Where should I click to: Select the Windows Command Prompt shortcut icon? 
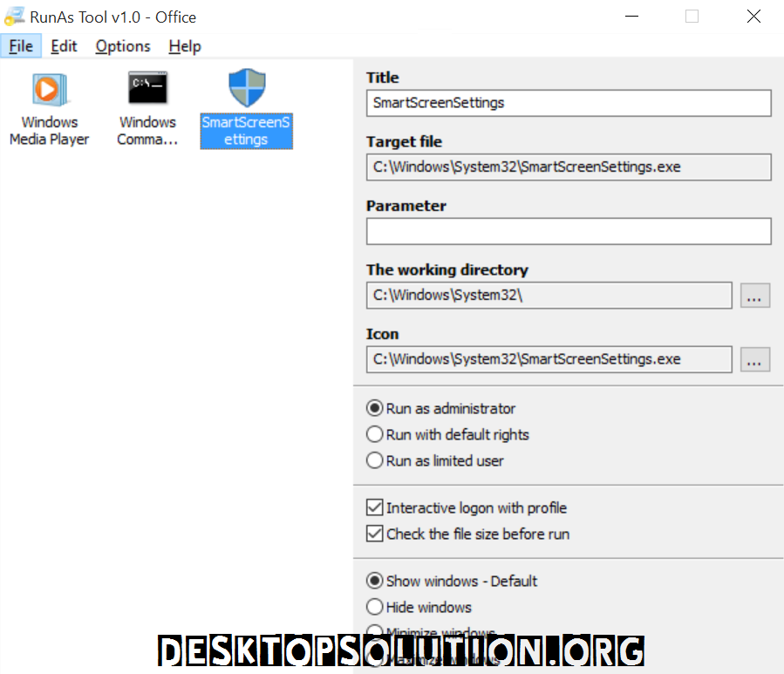[x=147, y=88]
